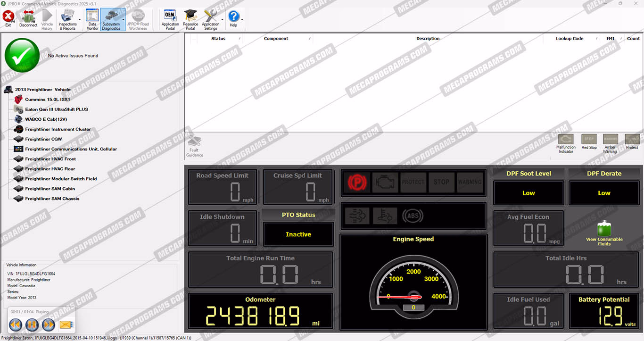Image resolution: width=644 pixels, height=341 pixels.
Task: Click the STOP indicator on dashboard
Action: tap(441, 182)
